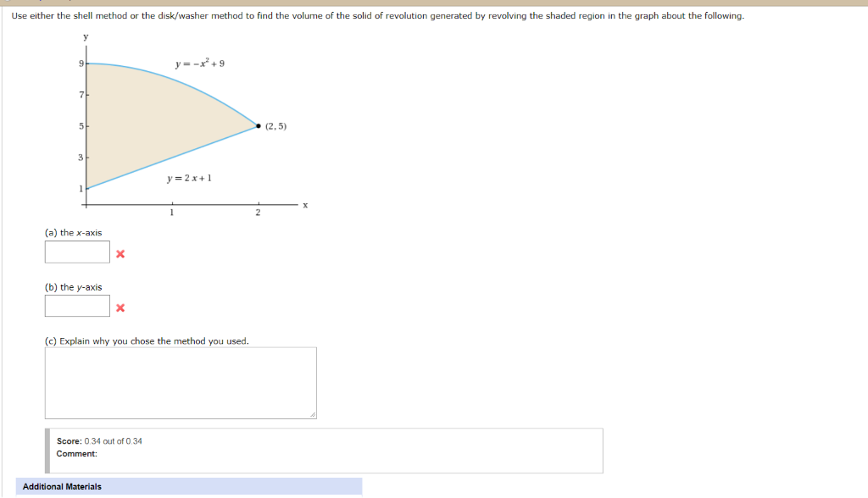Click the red X icon beside part (b)
Screen dimensions: 868x498
click(x=120, y=307)
